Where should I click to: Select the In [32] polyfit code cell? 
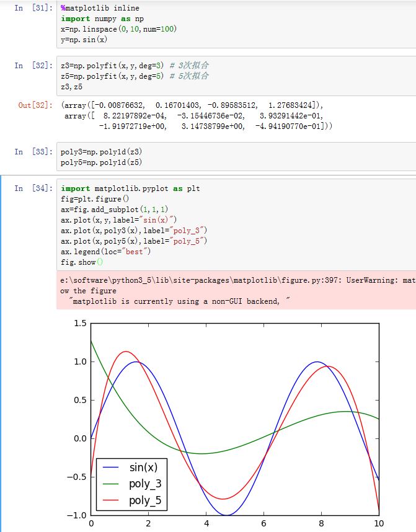(x=236, y=76)
